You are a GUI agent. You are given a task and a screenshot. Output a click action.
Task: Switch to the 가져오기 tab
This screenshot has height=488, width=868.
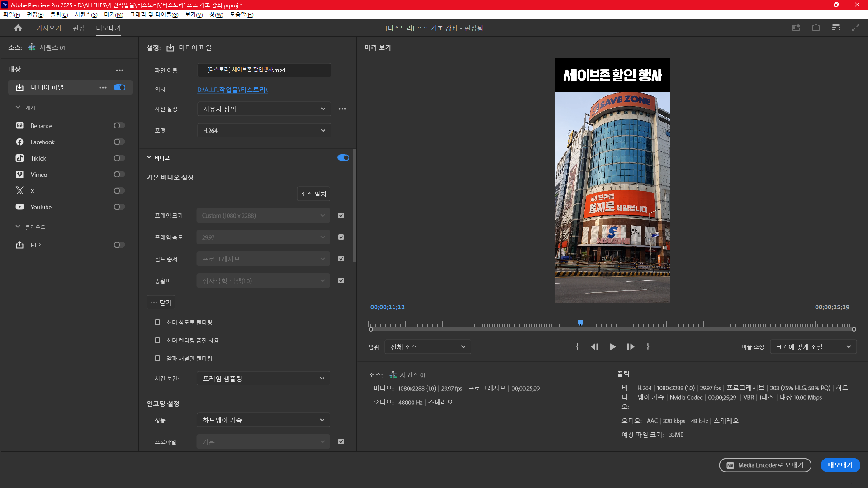[49, 28]
